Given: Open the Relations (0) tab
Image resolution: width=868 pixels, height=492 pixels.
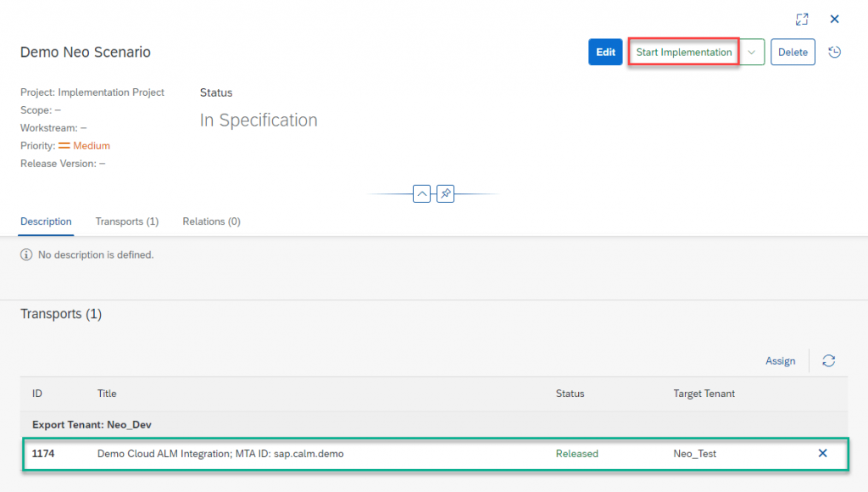Looking at the screenshot, I should pos(211,221).
